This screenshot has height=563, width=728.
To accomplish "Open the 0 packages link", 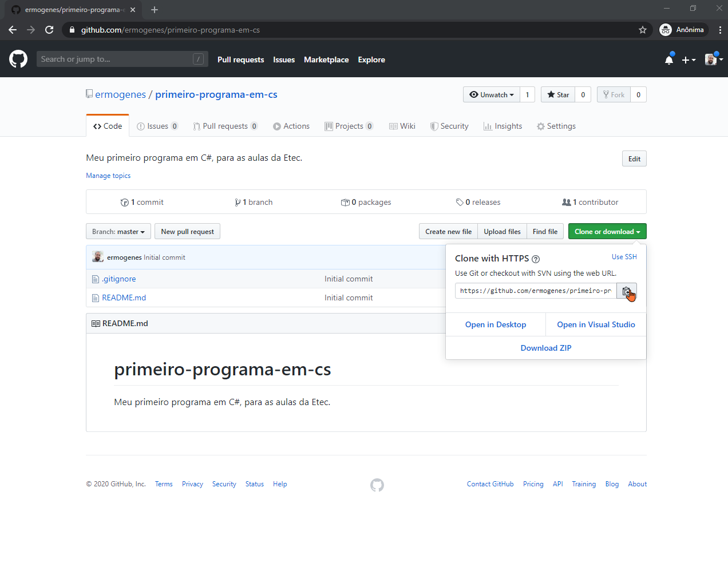I will [366, 202].
